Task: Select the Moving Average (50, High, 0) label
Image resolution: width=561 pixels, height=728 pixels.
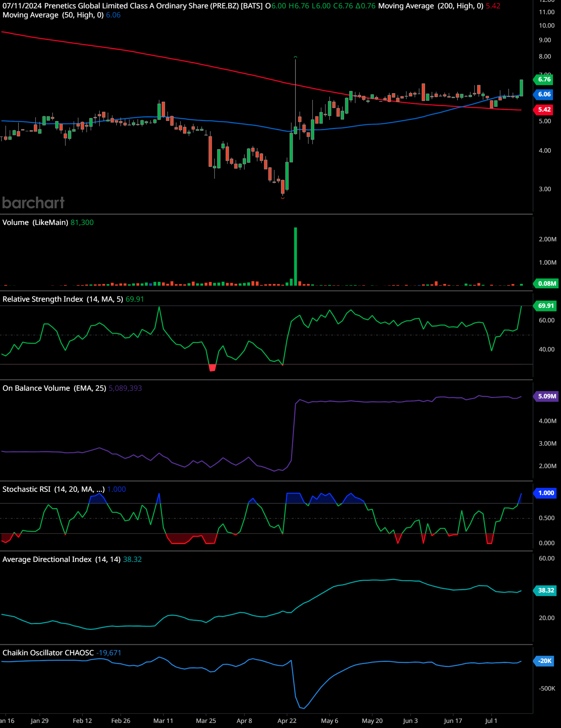Action: pos(53,15)
